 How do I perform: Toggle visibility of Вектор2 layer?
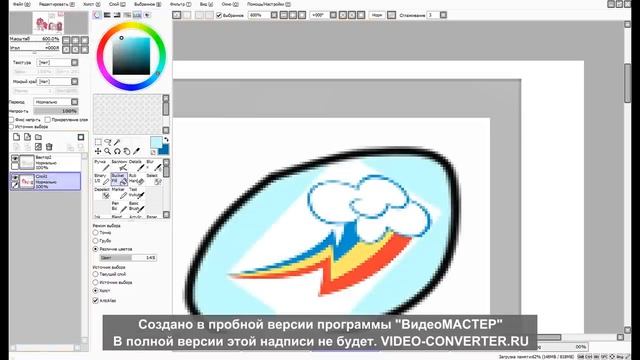15,158
